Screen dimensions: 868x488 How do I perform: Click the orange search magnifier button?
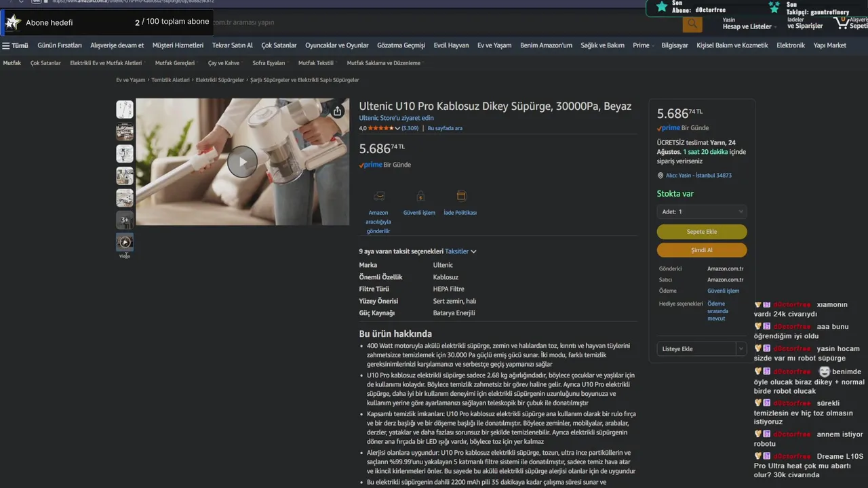pos(692,24)
